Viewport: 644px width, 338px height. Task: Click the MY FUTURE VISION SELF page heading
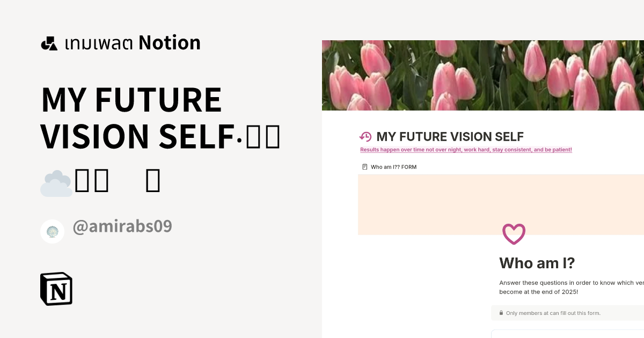point(450,137)
